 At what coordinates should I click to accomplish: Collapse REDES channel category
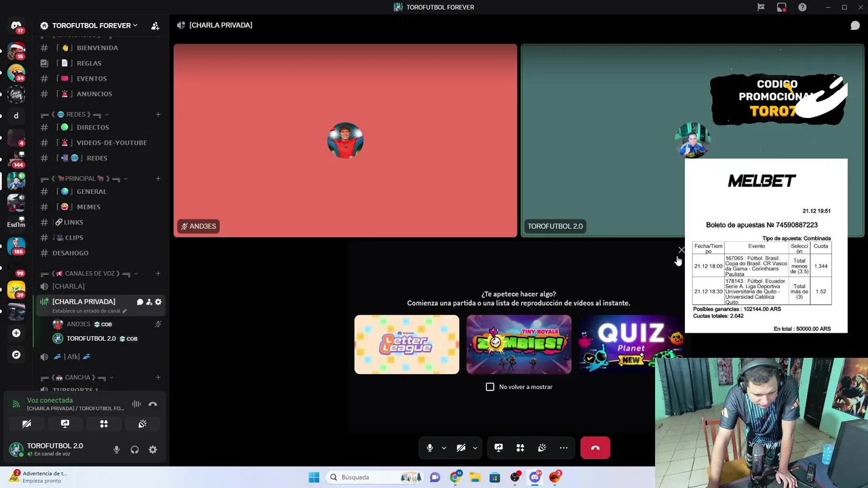point(75,115)
